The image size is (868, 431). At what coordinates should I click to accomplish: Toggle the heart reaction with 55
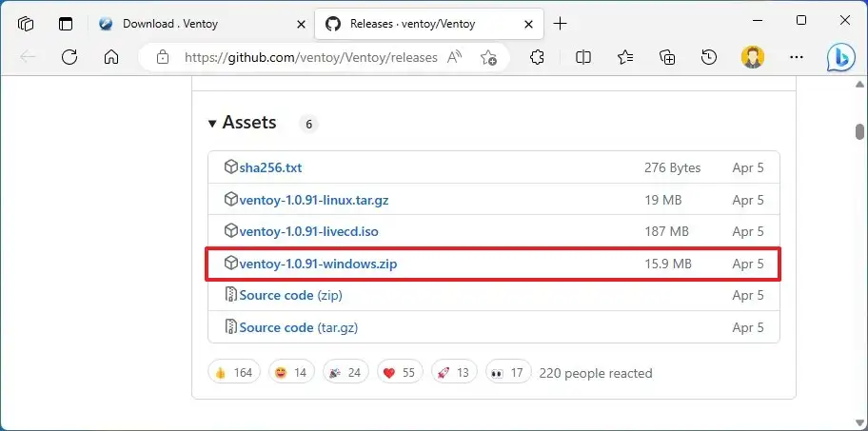click(397, 372)
